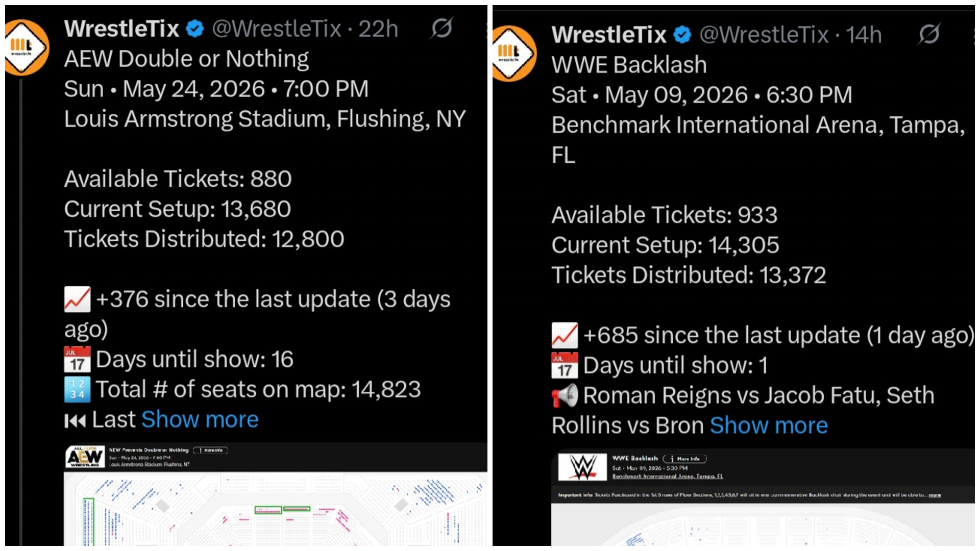Image resolution: width=980 pixels, height=551 pixels.
Task: Open the 22h timestamp of AEW tweet
Action: 378,29
